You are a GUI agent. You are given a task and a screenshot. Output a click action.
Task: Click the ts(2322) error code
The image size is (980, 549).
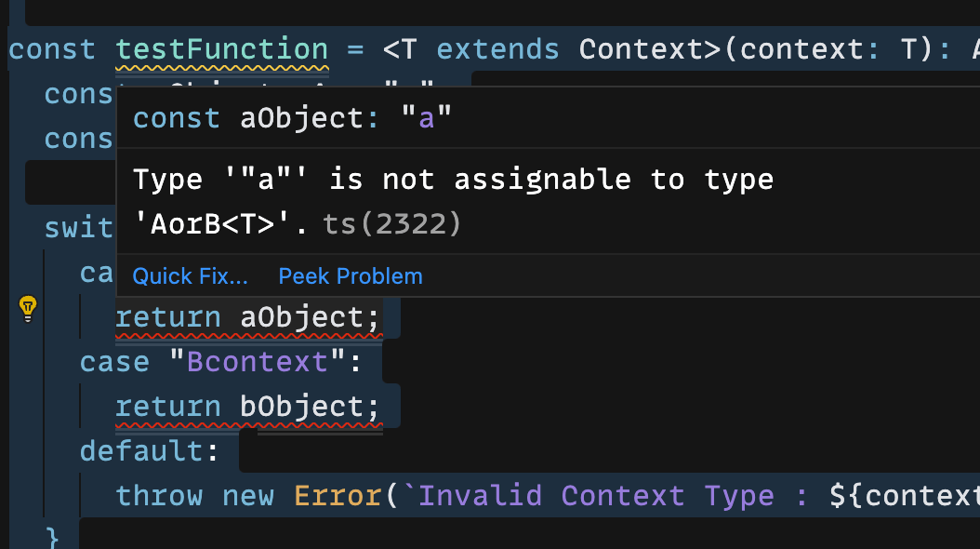pos(391,224)
